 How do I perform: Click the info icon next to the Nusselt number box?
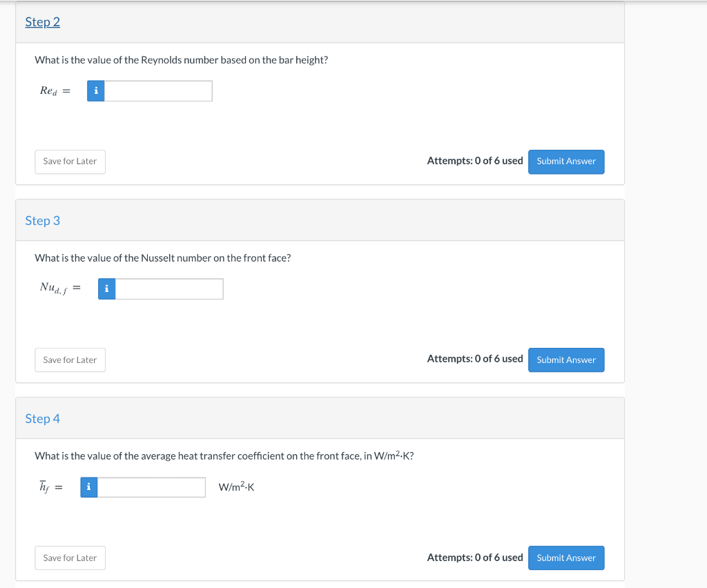106,288
